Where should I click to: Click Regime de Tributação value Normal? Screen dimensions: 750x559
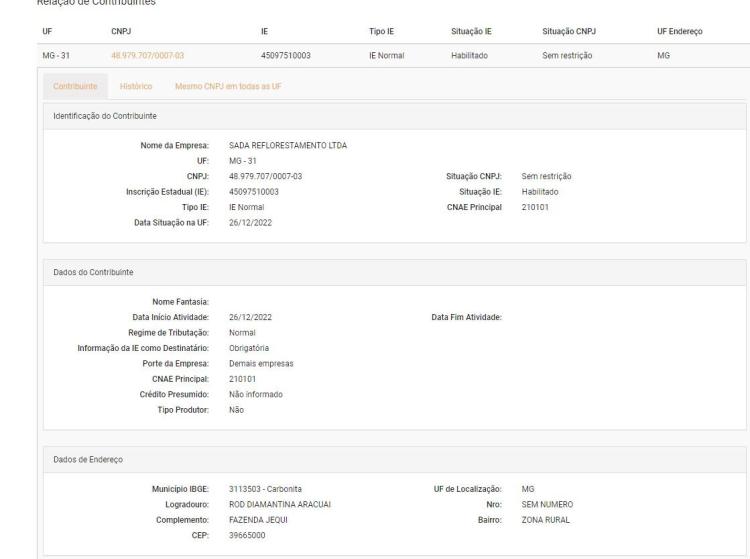[x=242, y=333]
